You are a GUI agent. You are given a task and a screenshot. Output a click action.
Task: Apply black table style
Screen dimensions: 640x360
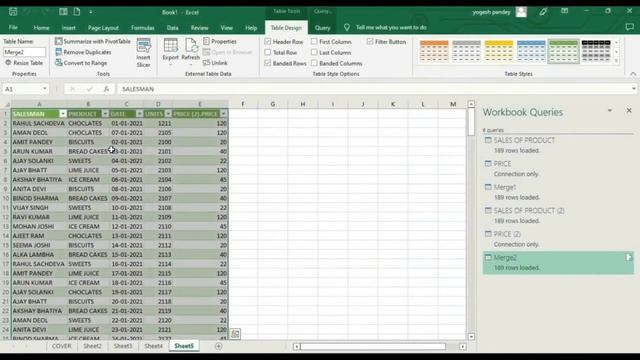[x=596, y=51]
